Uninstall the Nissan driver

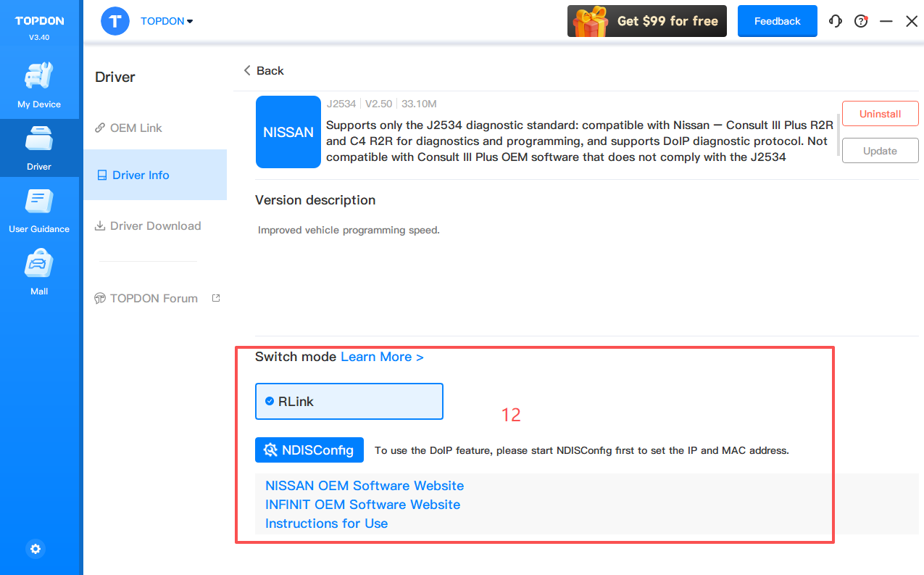click(x=880, y=114)
